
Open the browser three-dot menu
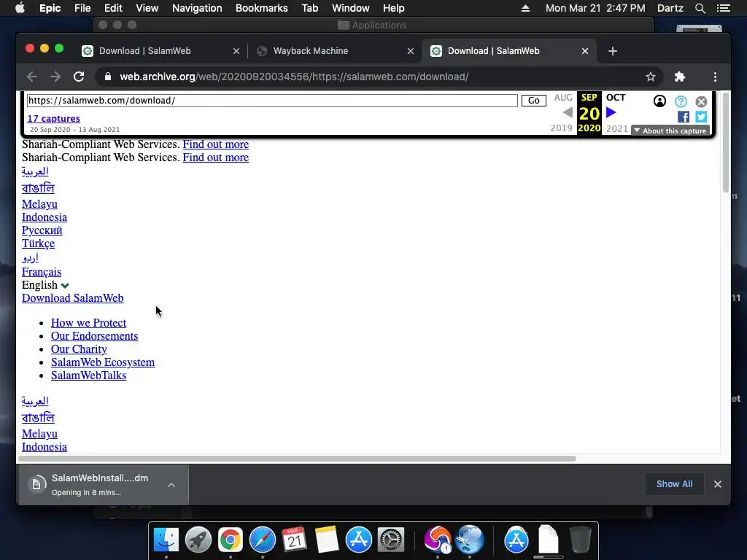coord(715,77)
